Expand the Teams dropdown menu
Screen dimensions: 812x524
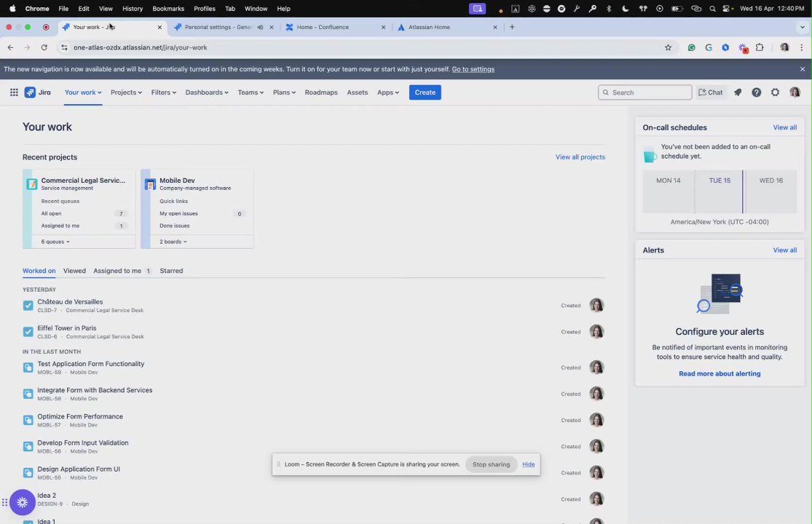pyautogui.click(x=251, y=92)
